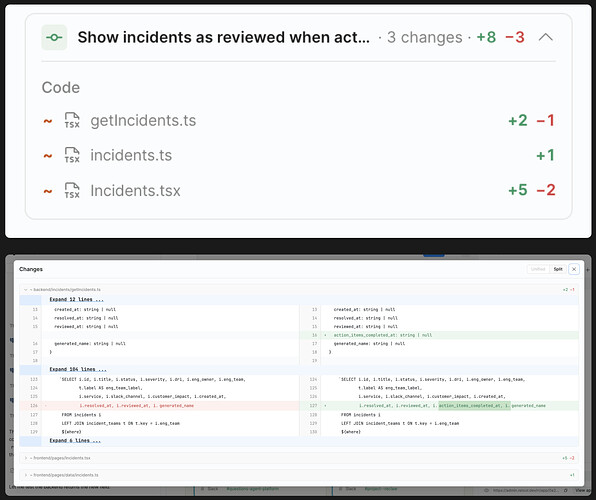Switch diff view to Unified
596x500 pixels.
click(x=538, y=269)
